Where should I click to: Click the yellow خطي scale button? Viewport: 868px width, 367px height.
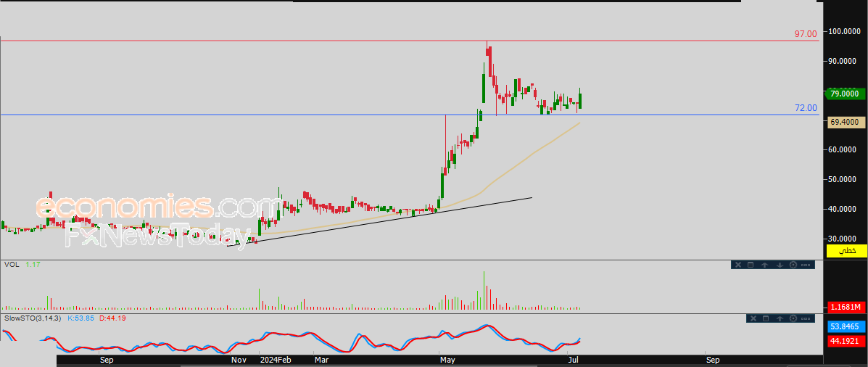point(846,251)
